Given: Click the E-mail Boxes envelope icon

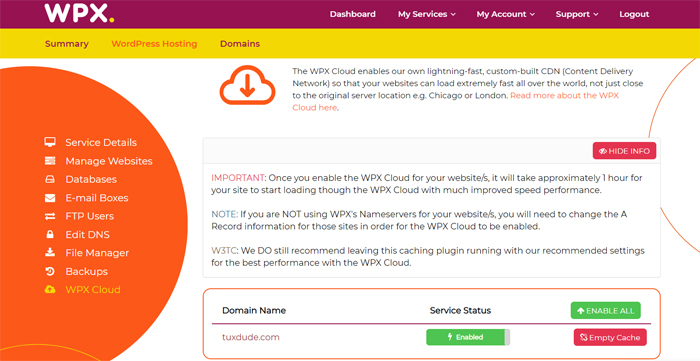Looking at the screenshot, I should 50,198.
